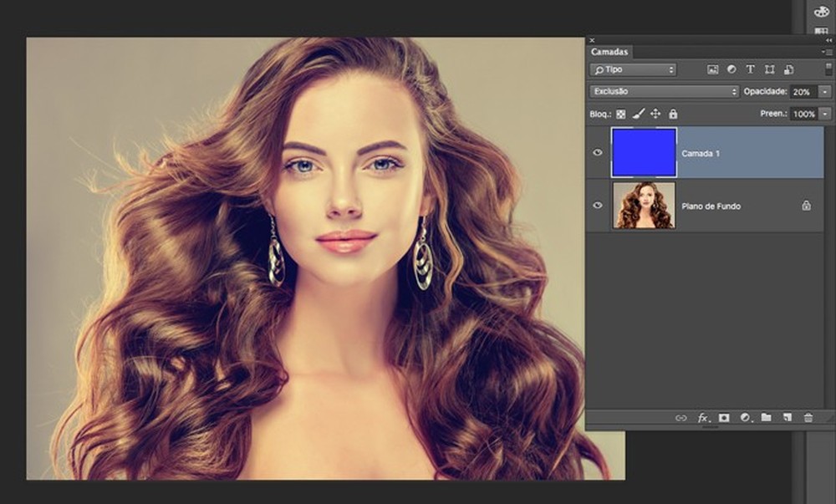Link the selected layers
This screenshot has height=504, width=836.
681,416
